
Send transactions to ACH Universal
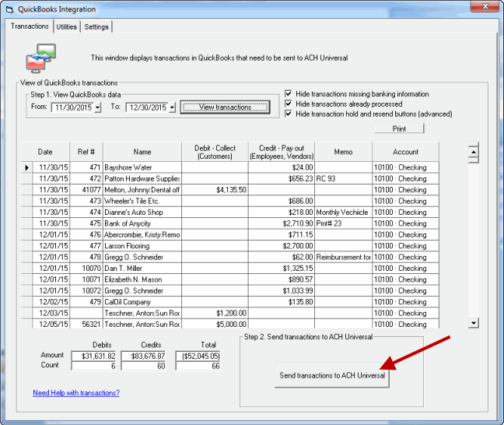coord(332,375)
